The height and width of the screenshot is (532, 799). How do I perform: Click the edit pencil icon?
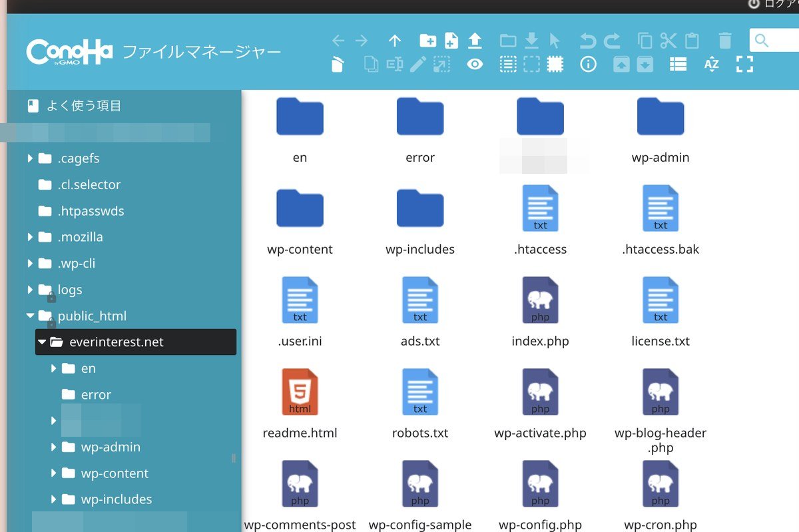pos(418,65)
